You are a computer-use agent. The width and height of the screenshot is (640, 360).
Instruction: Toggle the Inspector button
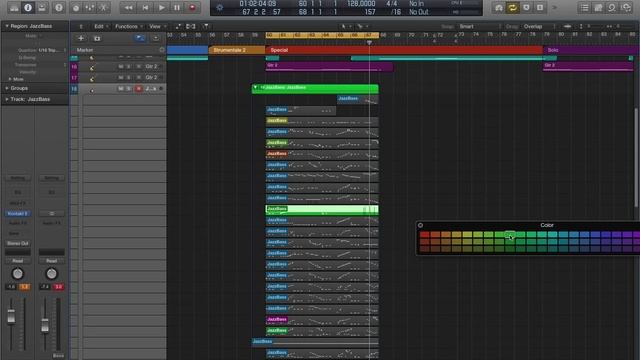[28, 7]
